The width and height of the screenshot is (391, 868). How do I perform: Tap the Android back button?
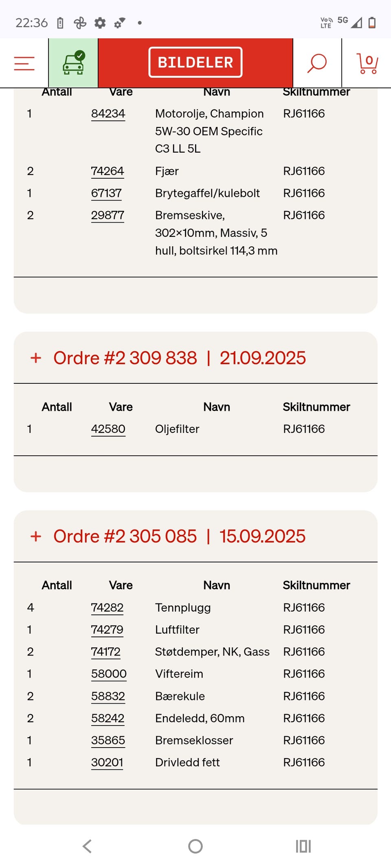click(87, 846)
